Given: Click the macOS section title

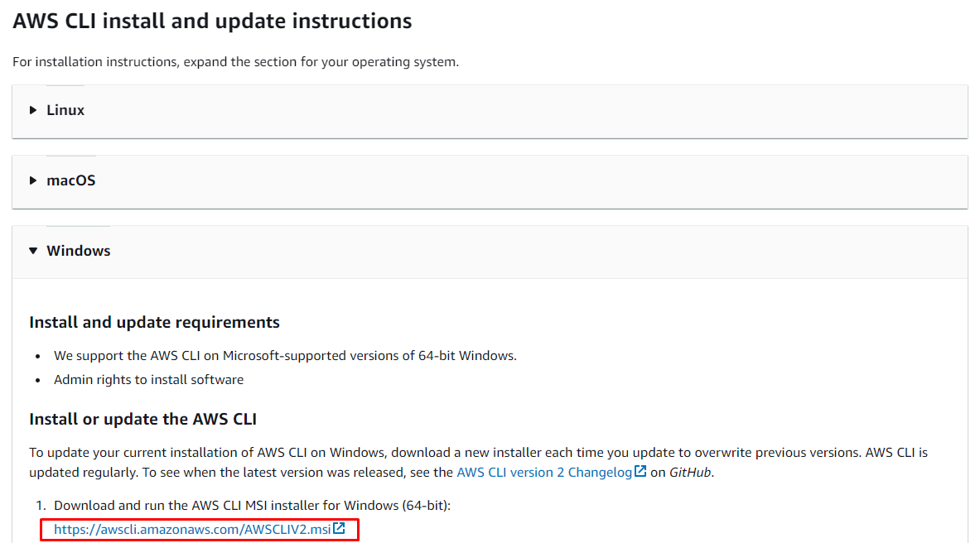Looking at the screenshot, I should 70,180.
